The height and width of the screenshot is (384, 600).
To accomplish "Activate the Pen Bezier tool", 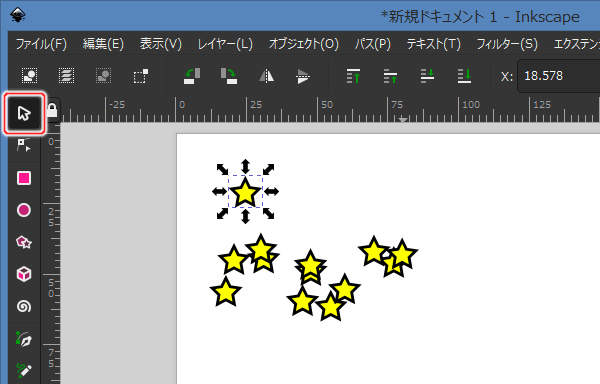I will coord(24,339).
